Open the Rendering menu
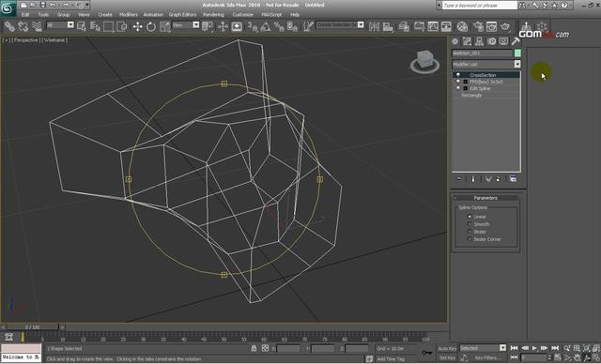601x364 pixels. (213, 15)
